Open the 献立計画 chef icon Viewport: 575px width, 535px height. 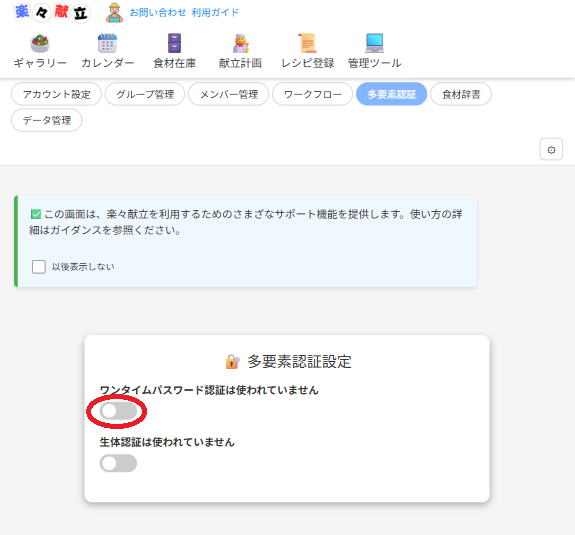click(241, 43)
